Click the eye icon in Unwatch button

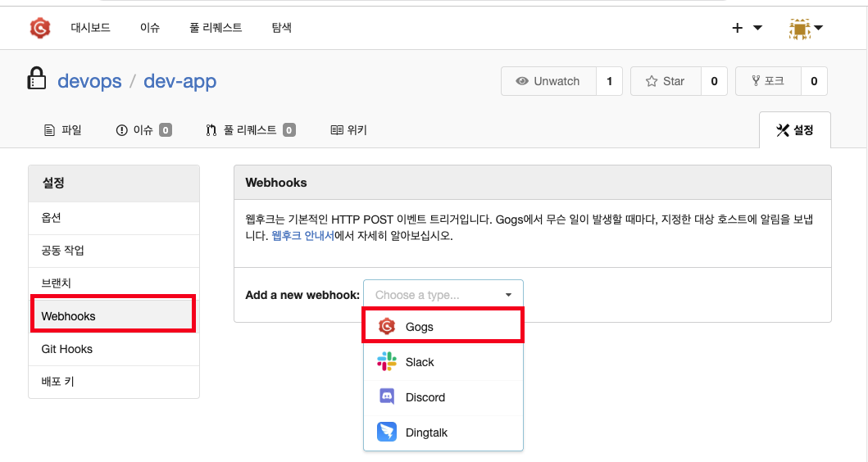pyautogui.click(x=521, y=81)
